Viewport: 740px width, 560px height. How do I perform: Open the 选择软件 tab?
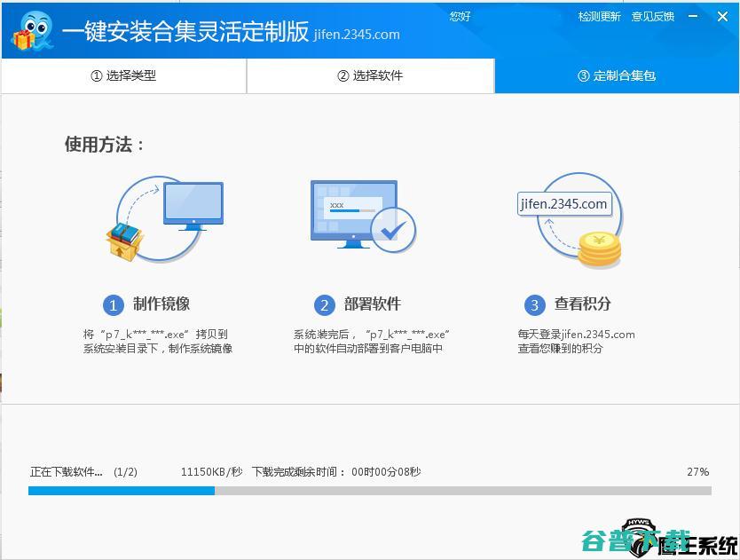(x=370, y=76)
